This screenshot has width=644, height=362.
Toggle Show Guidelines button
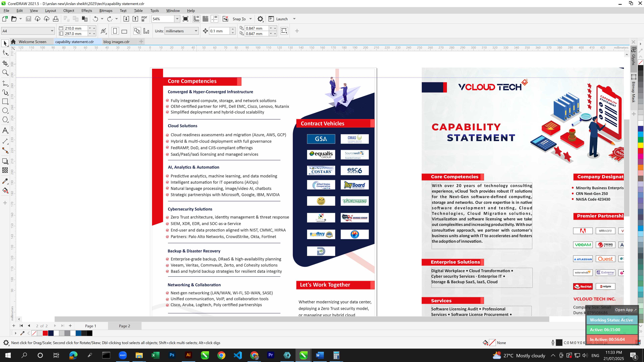click(214, 19)
